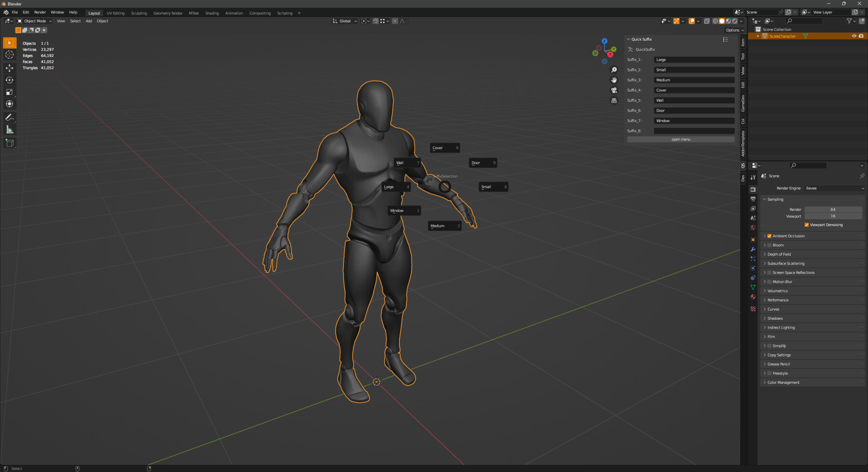Select the Measure tool
Screen dimensions: 868x472
click(x=10, y=129)
